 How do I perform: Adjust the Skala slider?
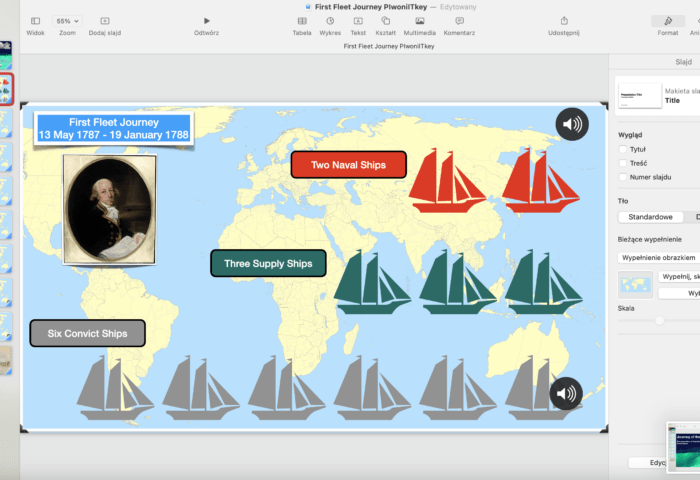tap(659, 320)
